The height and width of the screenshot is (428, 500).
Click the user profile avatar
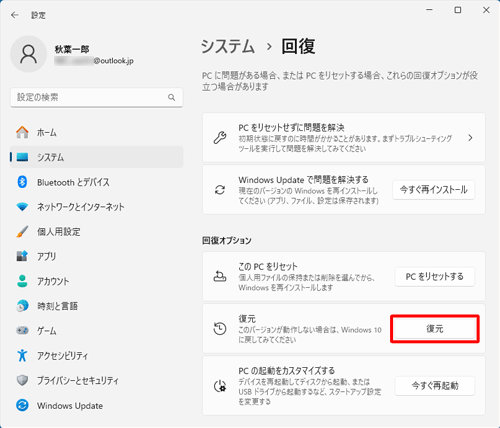coord(29,54)
